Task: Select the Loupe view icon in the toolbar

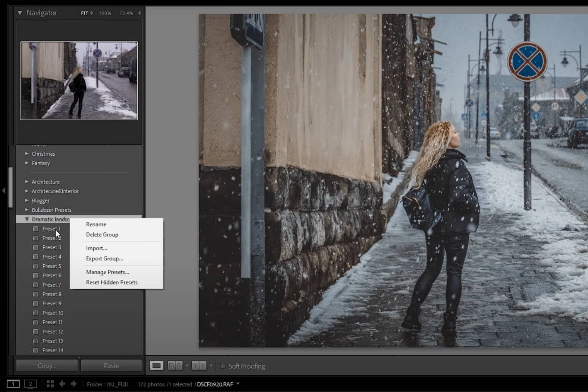Action: (x=157, y=365)
